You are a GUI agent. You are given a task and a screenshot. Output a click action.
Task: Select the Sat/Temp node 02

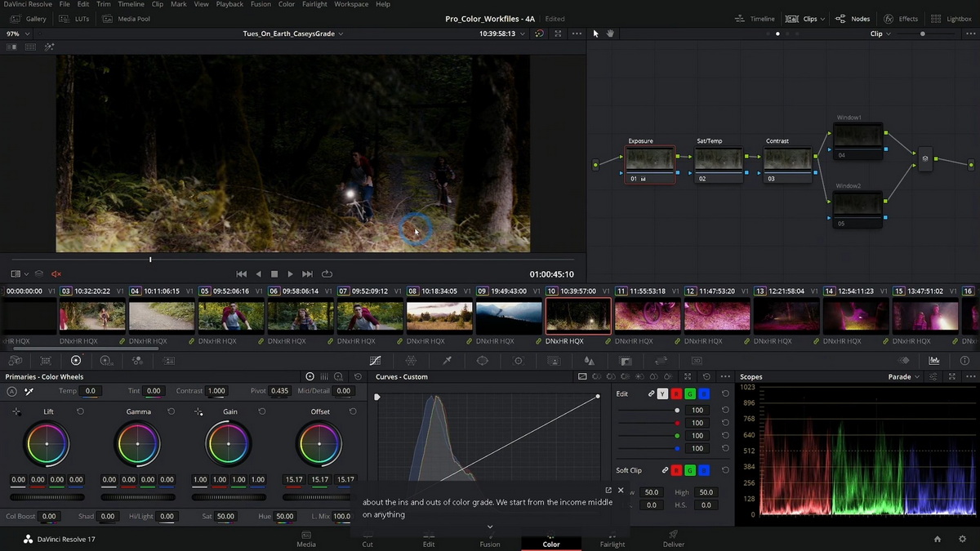(x=719, y=165)
